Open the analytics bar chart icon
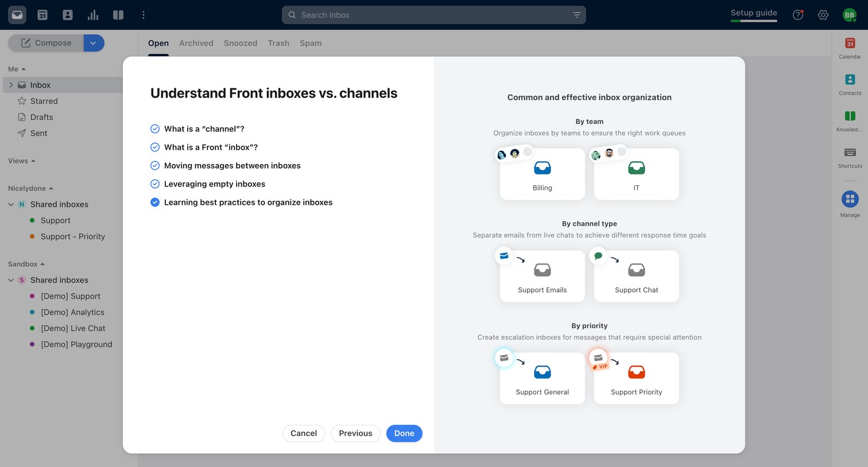868x467 pixels. 93,15
